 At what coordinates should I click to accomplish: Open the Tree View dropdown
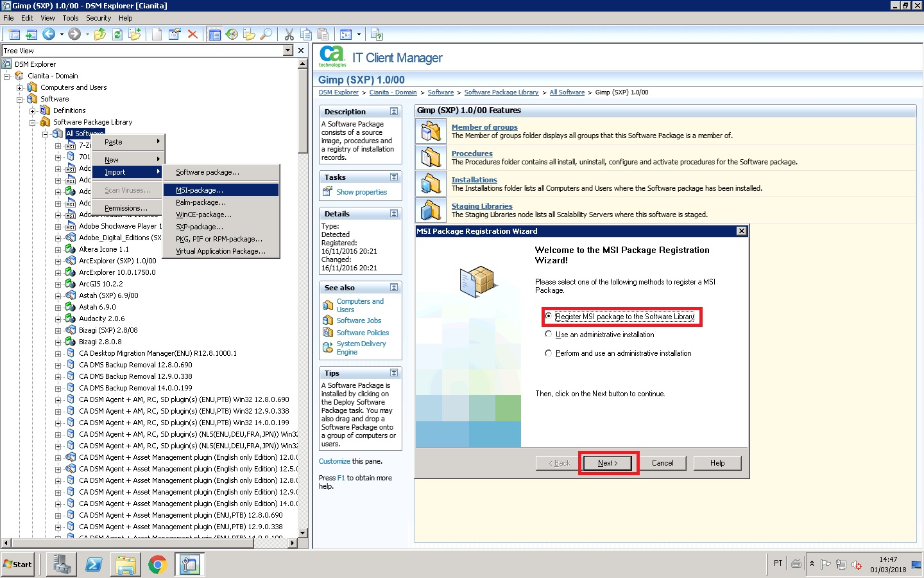[287, 50]
